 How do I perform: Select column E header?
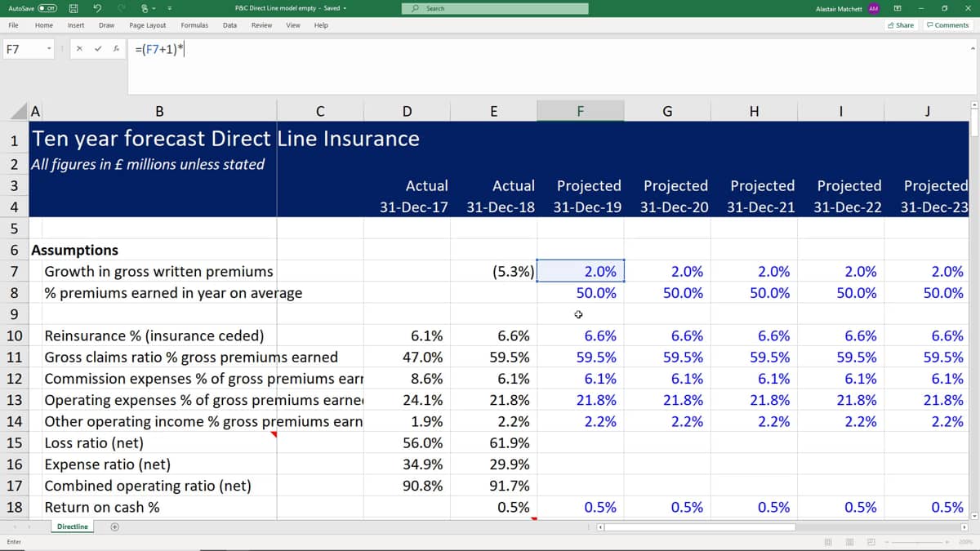(493, 112)
